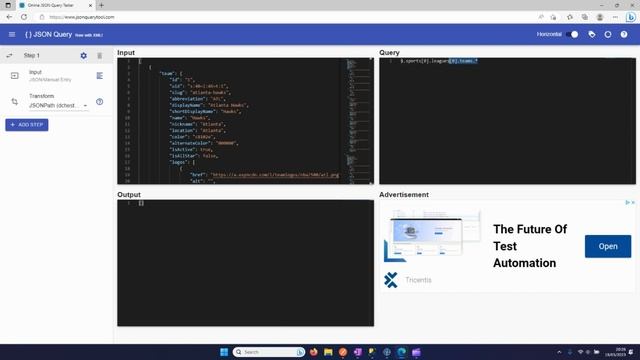Click the taskbar Search box

[269, 352]
